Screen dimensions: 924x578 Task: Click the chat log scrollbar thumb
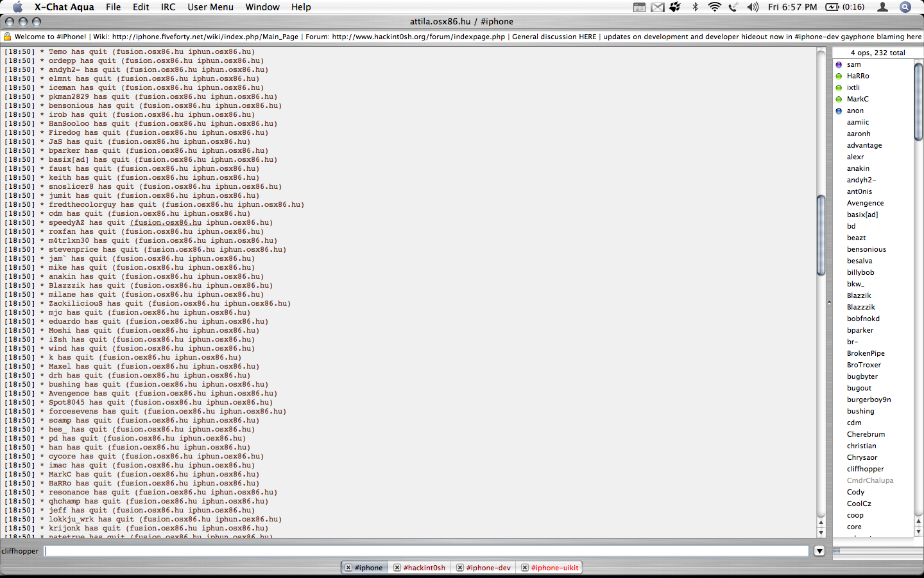[x=821, y=235]
